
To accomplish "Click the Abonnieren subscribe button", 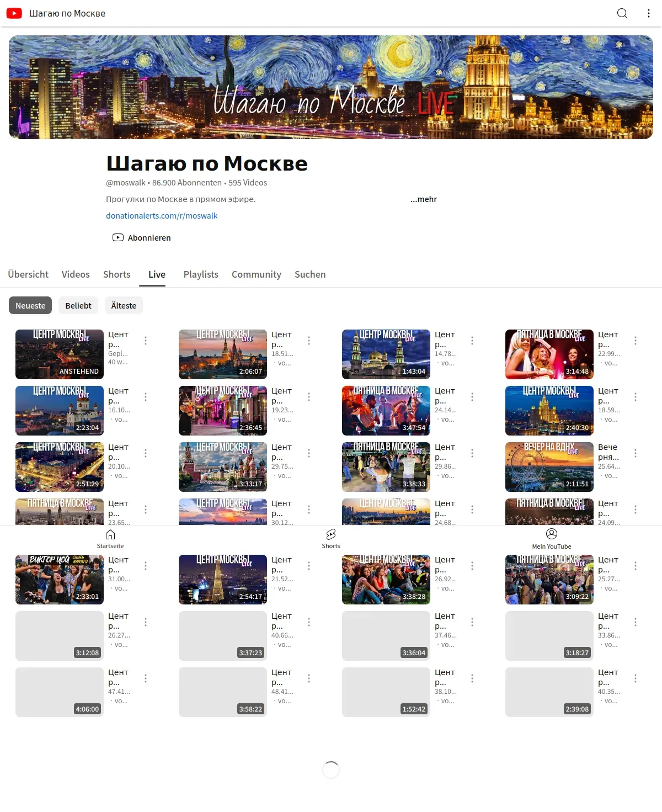I will tap(142, 238).
